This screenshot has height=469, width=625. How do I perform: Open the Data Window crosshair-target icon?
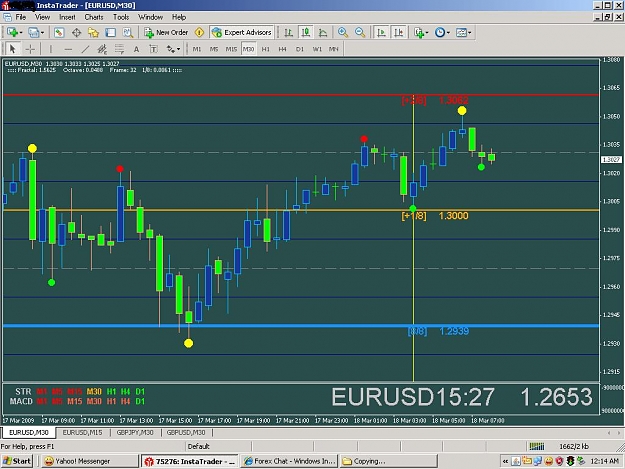pos(76,32)
